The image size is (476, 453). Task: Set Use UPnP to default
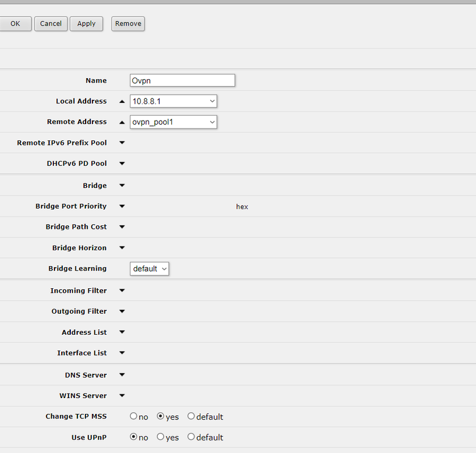tap(191, 437)
